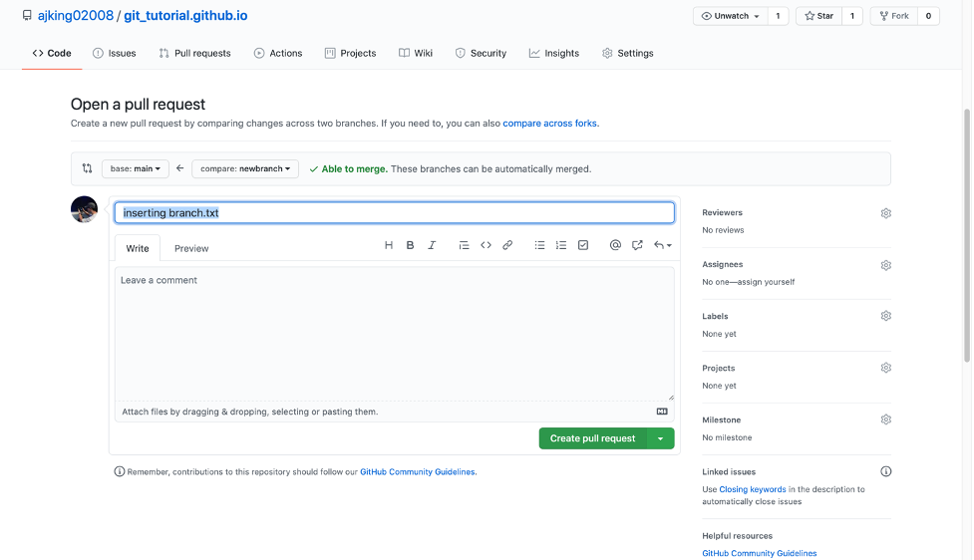Click the pull request title field
The image size is (974, 560).
pyautogui.click(x=394, y=212)
